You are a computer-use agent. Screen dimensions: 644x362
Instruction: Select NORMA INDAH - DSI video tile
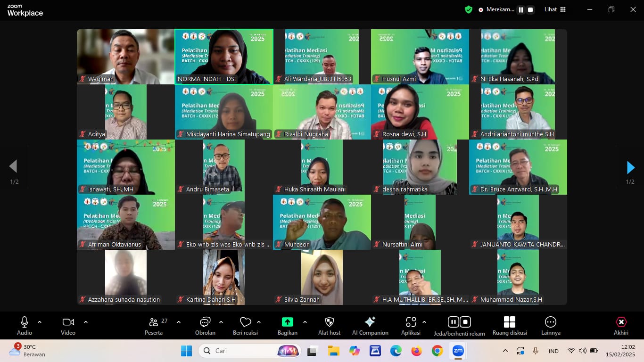(x=224, y=57)
